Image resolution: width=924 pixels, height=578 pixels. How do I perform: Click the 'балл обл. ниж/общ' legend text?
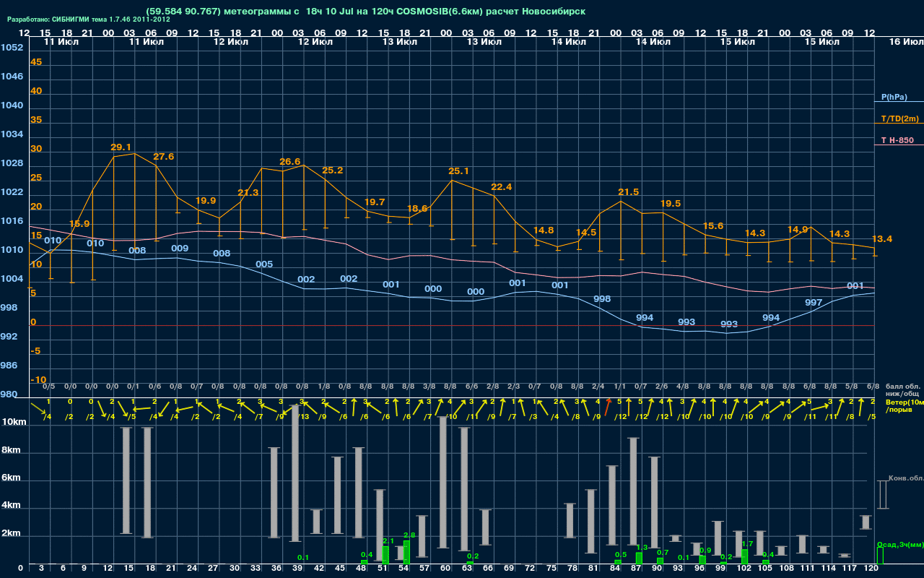pos(902,389)
